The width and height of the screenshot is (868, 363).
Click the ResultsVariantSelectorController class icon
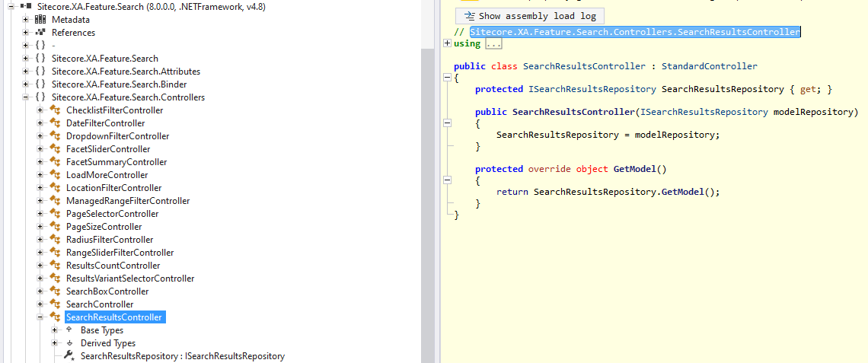pyautogui.click(x=55, y=279)
